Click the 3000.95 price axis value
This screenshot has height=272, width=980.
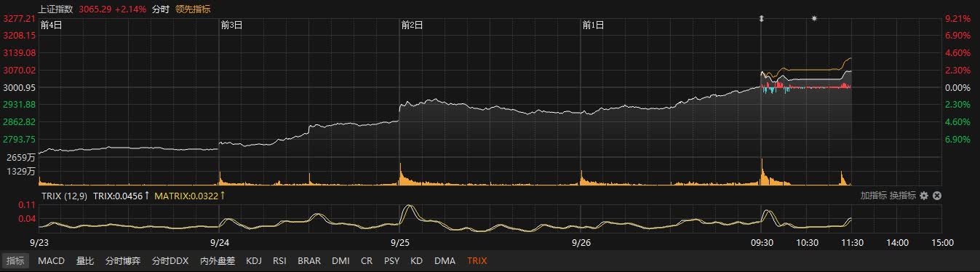tap(20, 87)
